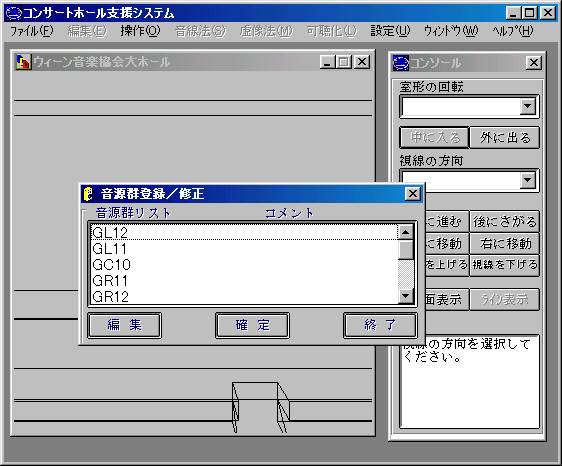
Task: Open the 室形の回転 dropdown
Action: pyautogui.click(x=527, y=106)
